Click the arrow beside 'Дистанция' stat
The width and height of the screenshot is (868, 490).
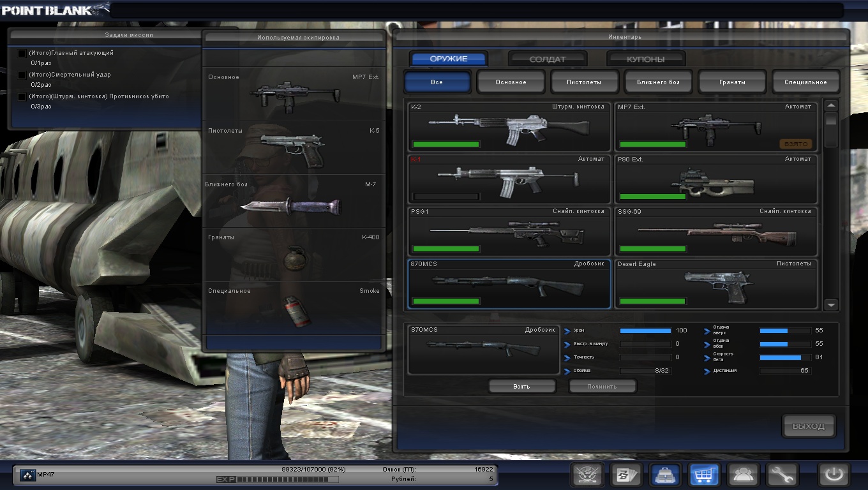point(707,371)
